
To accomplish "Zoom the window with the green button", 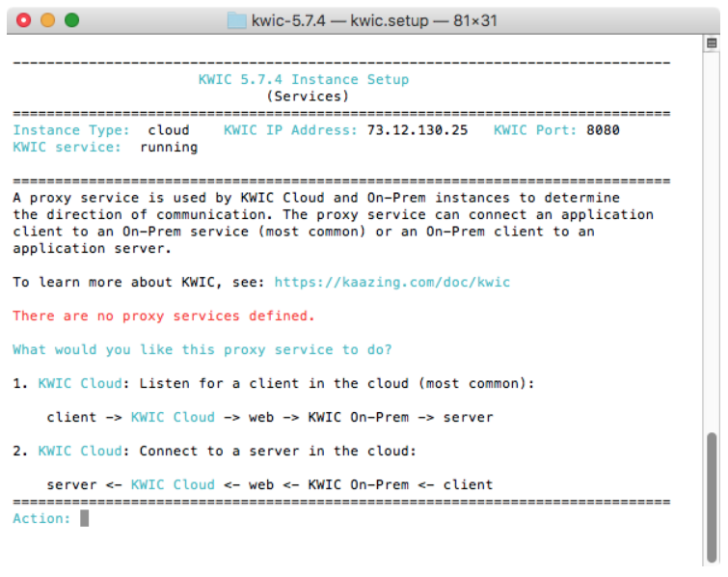I will click(72, 20).
